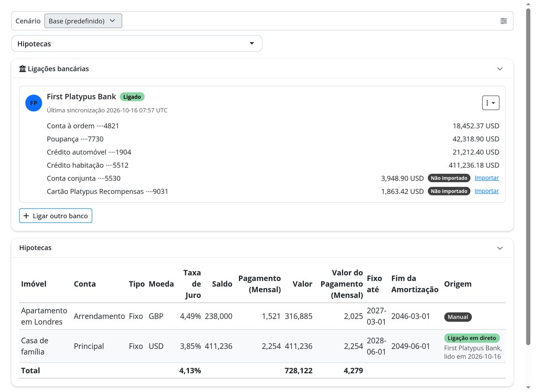The image size is (543, 392).
Task: Click Não importado badge for Conta conjunta
Action: pyautogui.click(x=449, y=178)
